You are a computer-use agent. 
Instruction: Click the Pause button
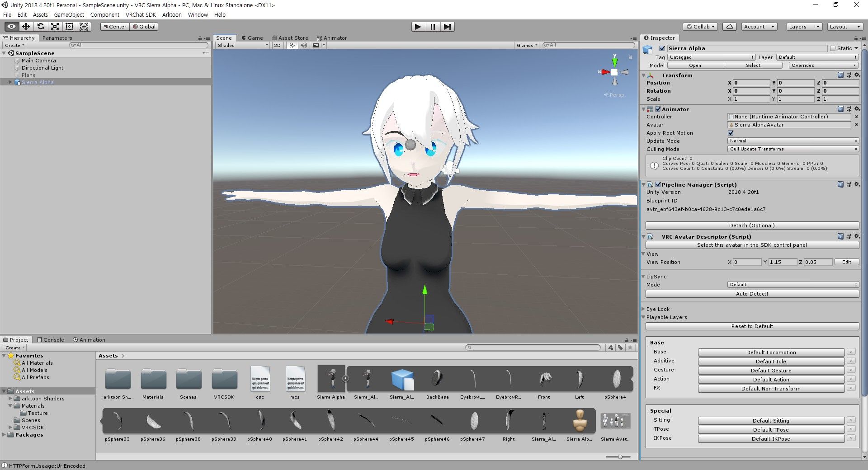[433, 27]
